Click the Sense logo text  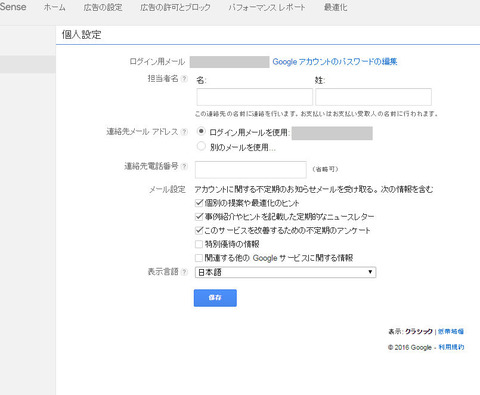13,7
